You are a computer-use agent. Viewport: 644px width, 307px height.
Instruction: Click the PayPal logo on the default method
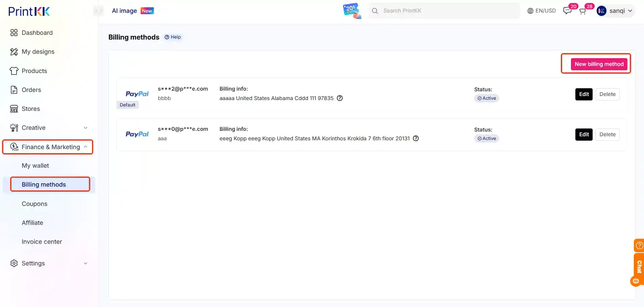coord(137,94)
